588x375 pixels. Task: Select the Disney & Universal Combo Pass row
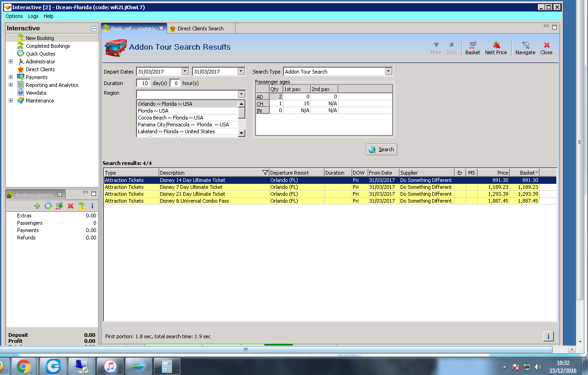330,201
